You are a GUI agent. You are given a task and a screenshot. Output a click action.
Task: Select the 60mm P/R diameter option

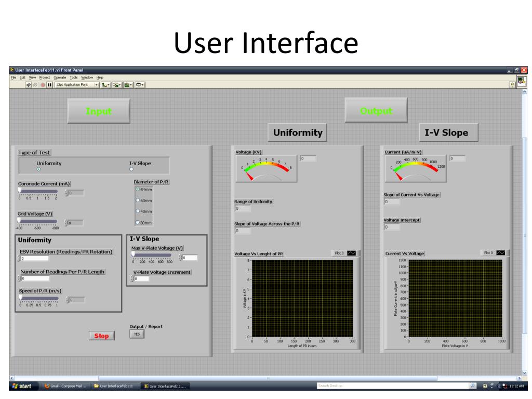click(138, 200)
